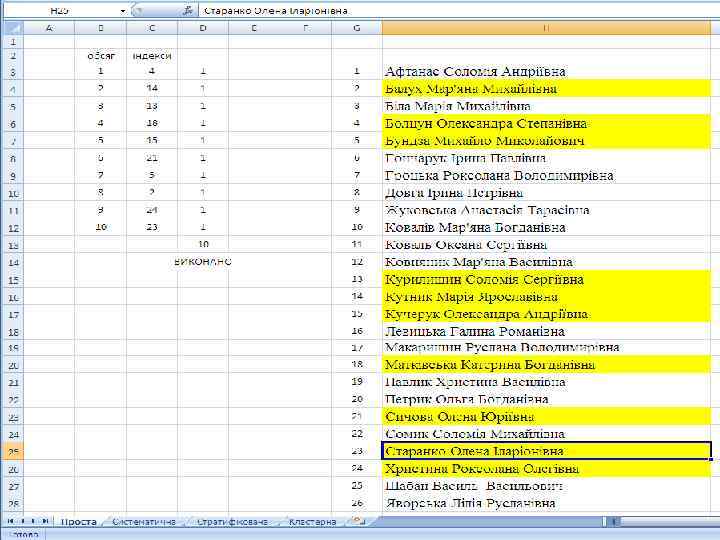Switch to the Кластерна sheet tab
Image resolution: width=720 pixels, height=540 pixels.
coord(312,522)
